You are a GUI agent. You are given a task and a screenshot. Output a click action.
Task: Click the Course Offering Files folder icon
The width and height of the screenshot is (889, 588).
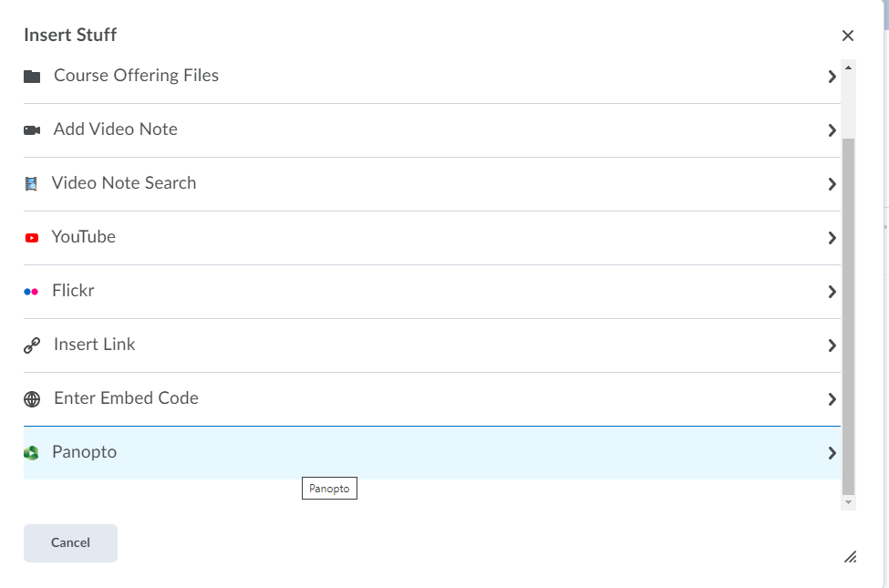click(x=31, y=76)
